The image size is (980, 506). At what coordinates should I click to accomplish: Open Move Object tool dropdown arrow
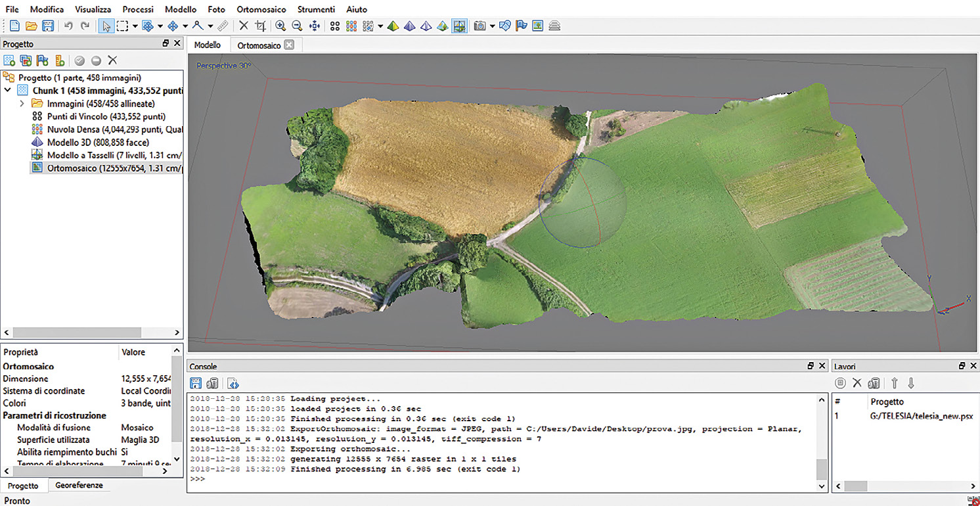click(x=185, y=26)
